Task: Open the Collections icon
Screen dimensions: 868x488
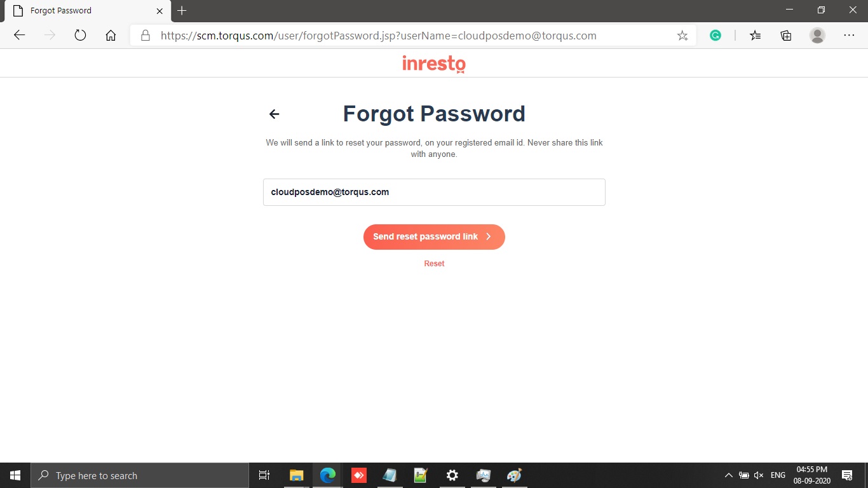Action: [x=786, y=36]
